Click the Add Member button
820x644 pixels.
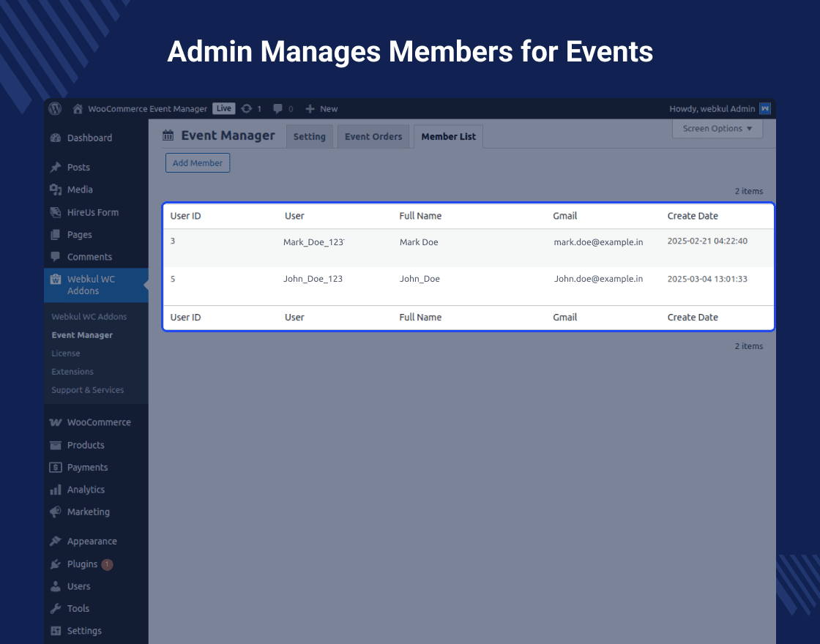[198, 162]
